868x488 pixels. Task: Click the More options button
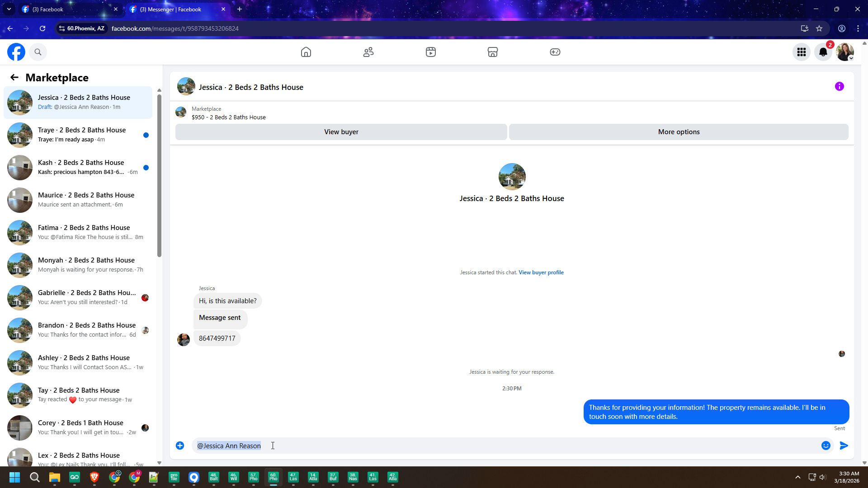(x=679, y=132)
